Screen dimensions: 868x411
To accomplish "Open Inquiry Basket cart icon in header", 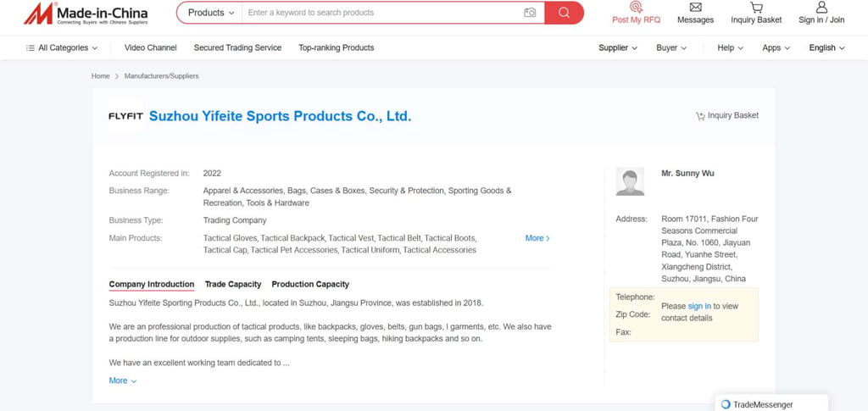I will point(756,7).
